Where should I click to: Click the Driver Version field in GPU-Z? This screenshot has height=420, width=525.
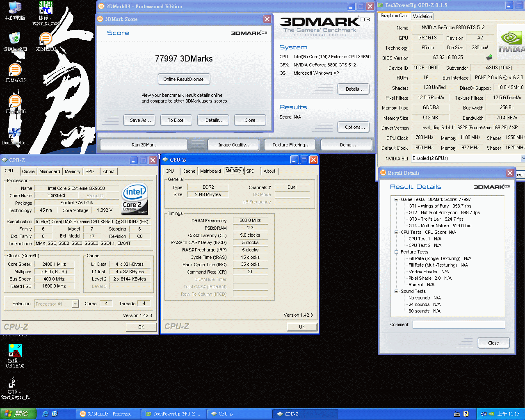(x=468, y=128)
